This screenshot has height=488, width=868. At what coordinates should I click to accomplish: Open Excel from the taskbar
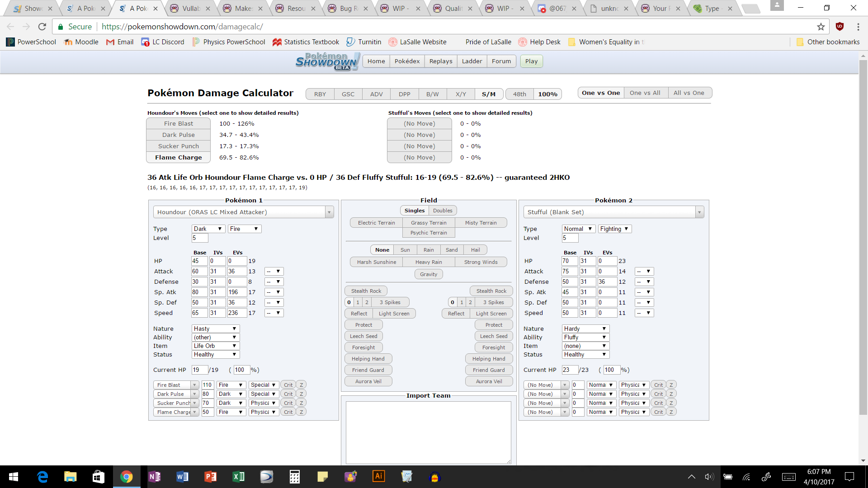click(x=238, y=477)
